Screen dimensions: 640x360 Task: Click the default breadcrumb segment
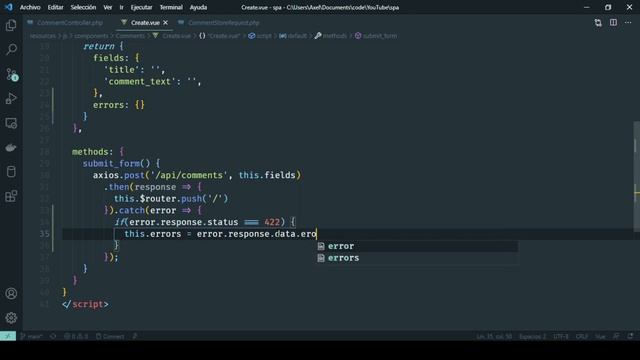[x=293, y=36]
